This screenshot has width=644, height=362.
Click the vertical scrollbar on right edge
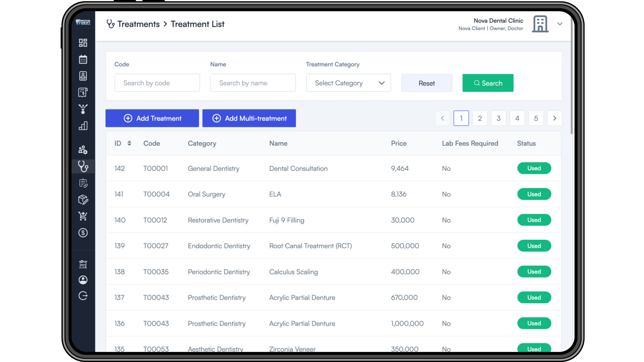pyautogui.click(x=572, y=75)
